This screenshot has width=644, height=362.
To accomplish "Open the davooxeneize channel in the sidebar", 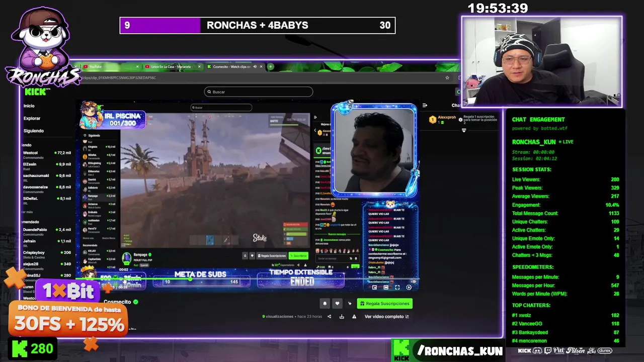I will pos(47,189).
